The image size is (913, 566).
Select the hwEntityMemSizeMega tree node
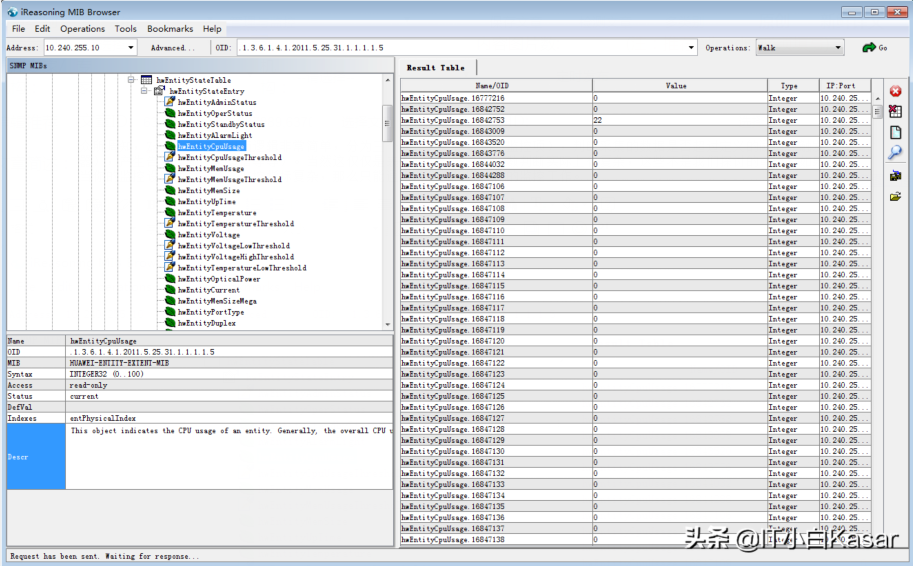(217, 301)
